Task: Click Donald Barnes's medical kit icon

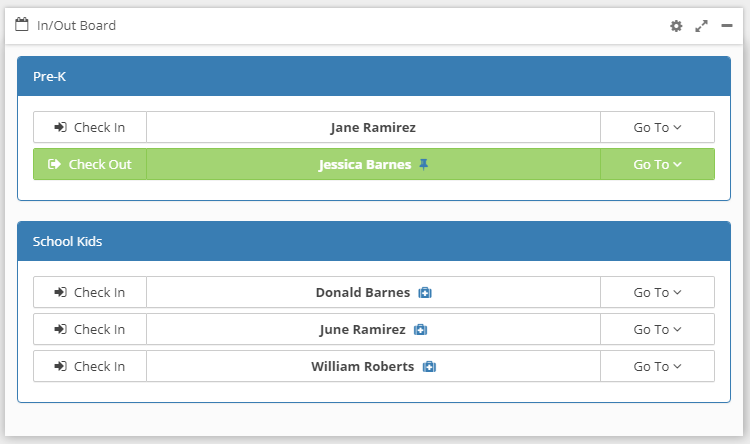Action: click(x=425, y=293)
